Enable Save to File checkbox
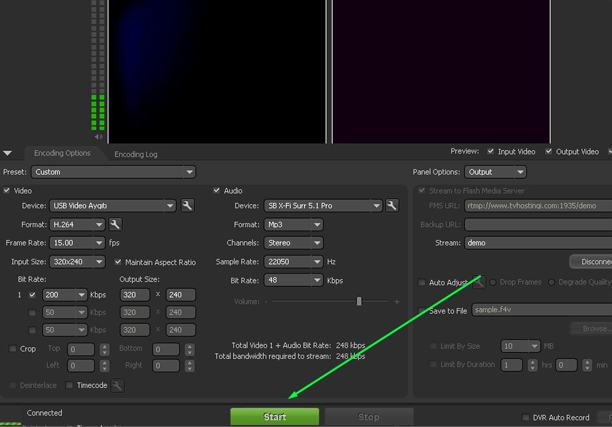The height and width of the screenshot is (427, 612). (x=422, y=311)
